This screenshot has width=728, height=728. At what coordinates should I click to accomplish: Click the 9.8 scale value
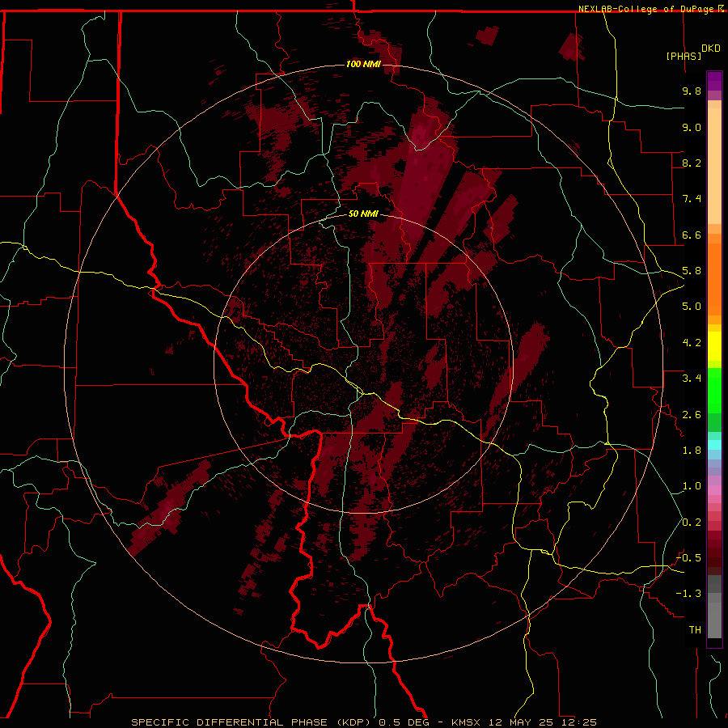pos(692,91)
